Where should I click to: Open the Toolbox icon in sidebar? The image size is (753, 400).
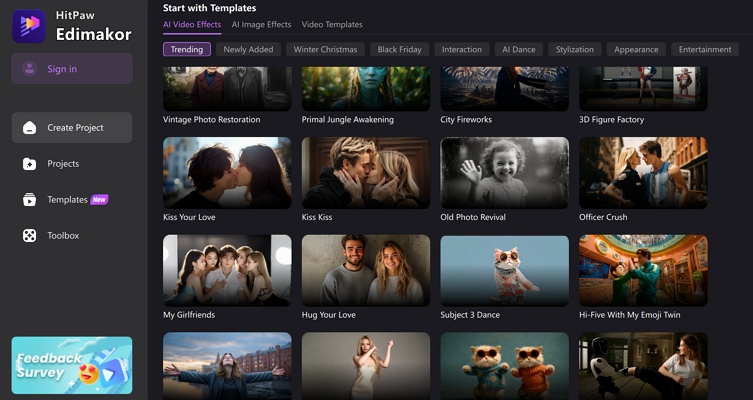[x=30, y=236]
